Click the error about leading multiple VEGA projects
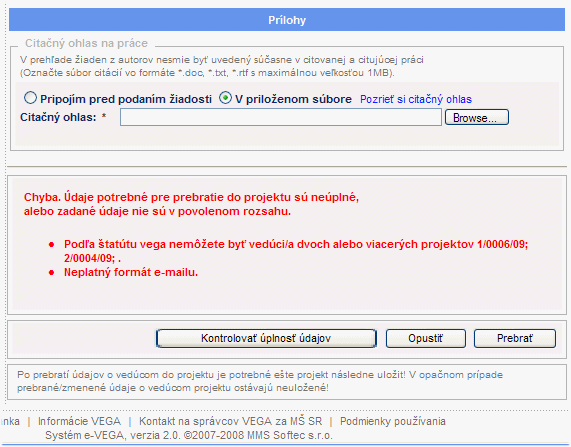The image size is (571, 447). (x=296, y=251)
